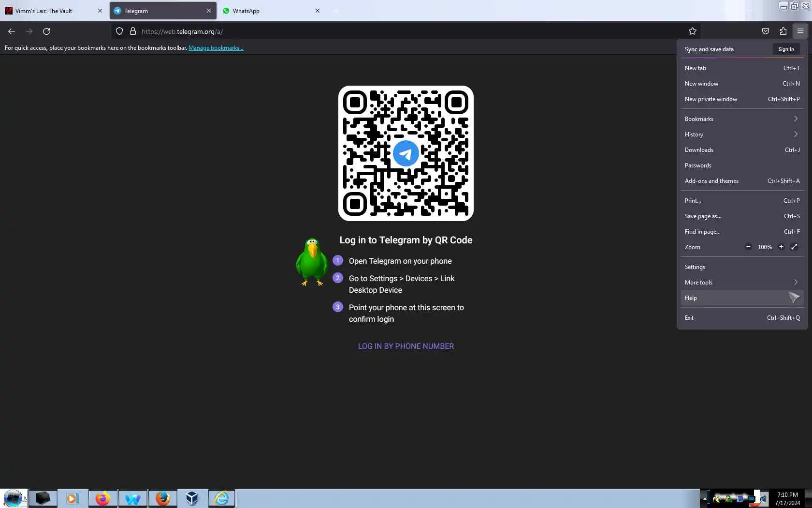View site security info via padlock icon
Viewport: 812px width, 508px height.
[x=133, y=31]
